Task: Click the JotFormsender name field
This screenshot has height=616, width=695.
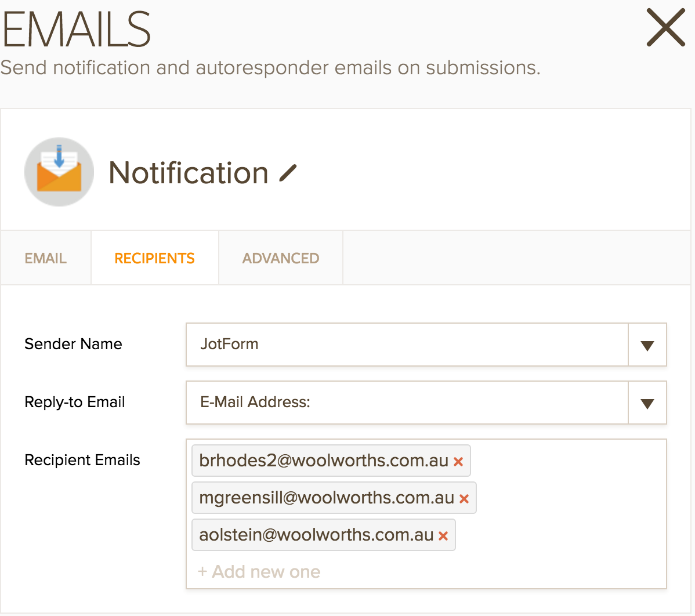Action: [406, 345]
